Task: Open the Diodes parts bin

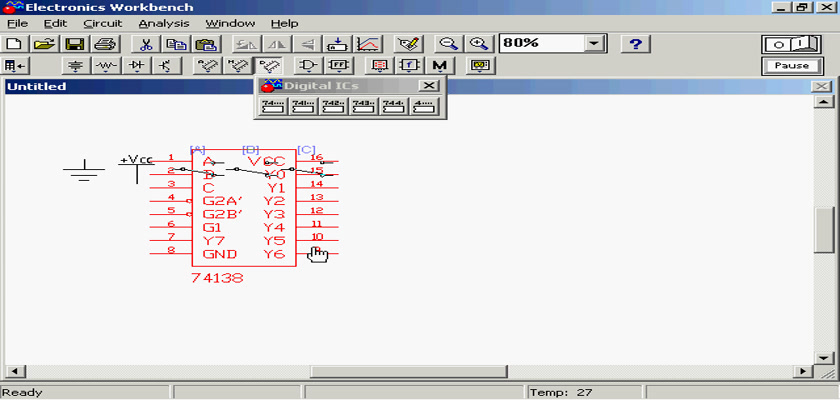Action: (x=137, y=66)
